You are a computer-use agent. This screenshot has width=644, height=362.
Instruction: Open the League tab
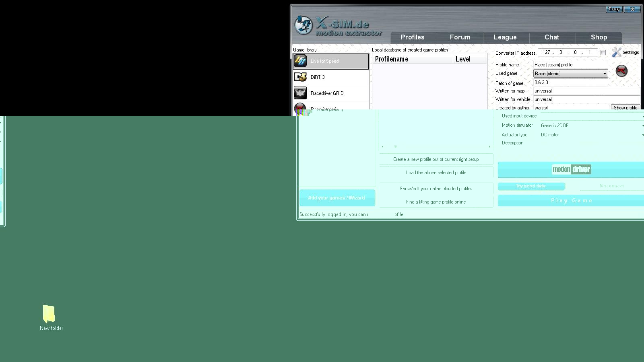[505, 37]
